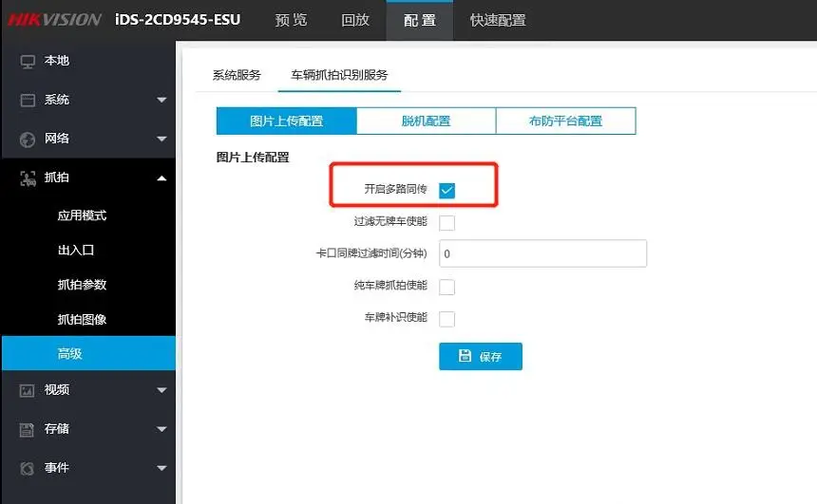Collapse the 抓拍 section arrow
Image resolution: width=817 pixels, height=504 pixels.
[x=161, y=178]
